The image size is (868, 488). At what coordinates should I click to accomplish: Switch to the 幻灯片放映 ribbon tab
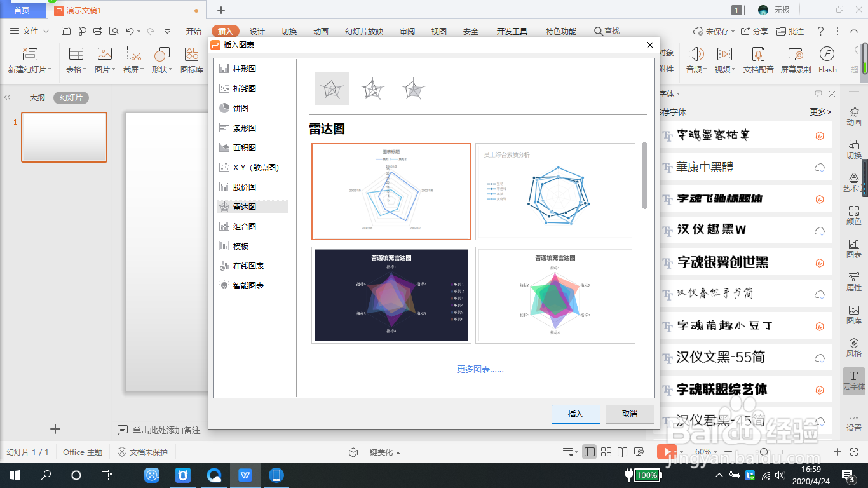(364, 31)
